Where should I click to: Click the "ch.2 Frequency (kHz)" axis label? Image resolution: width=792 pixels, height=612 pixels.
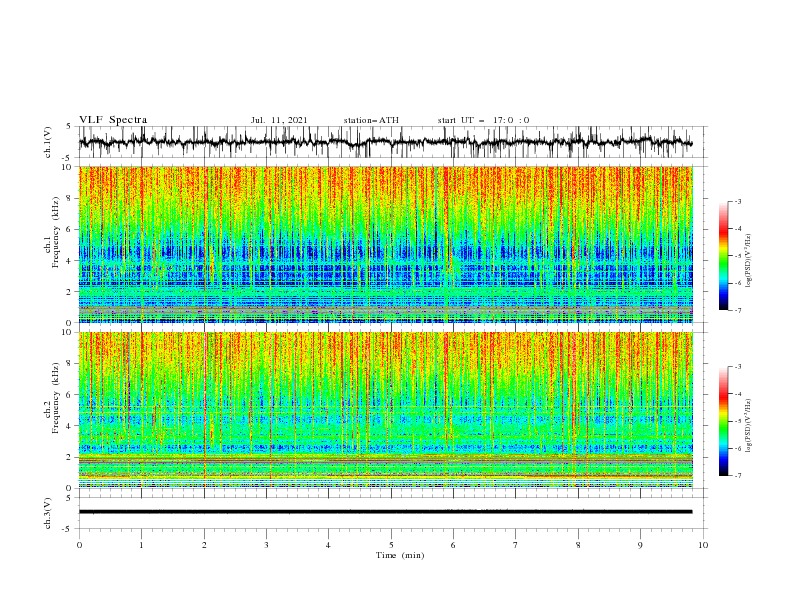[52, 398]
